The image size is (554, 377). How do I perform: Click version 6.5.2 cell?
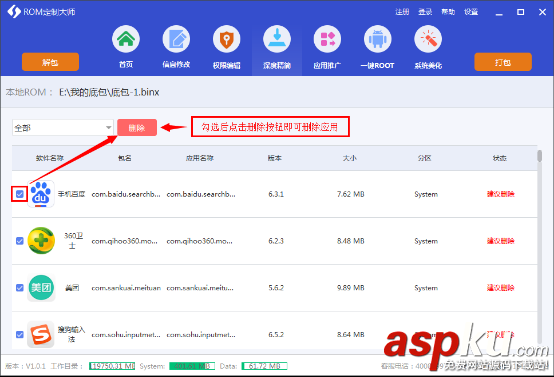coord(276,335)
